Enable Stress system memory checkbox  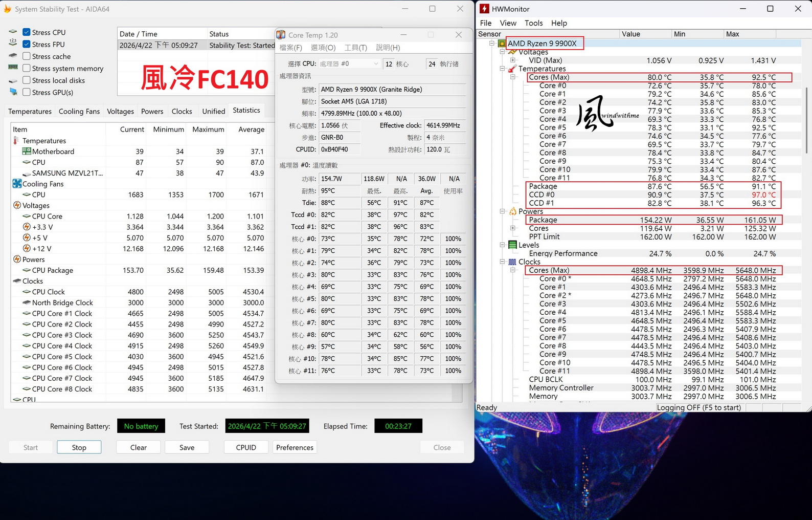pos(27,69)
